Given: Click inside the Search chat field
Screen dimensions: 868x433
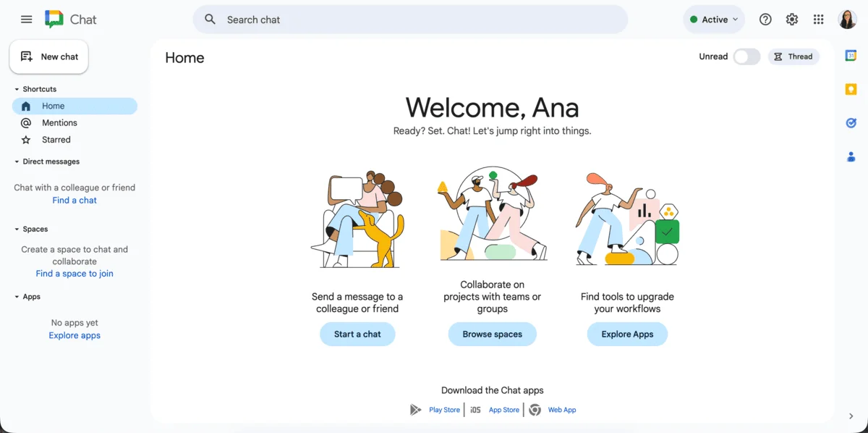Looking at the screenshot, I should pos(409,20).
